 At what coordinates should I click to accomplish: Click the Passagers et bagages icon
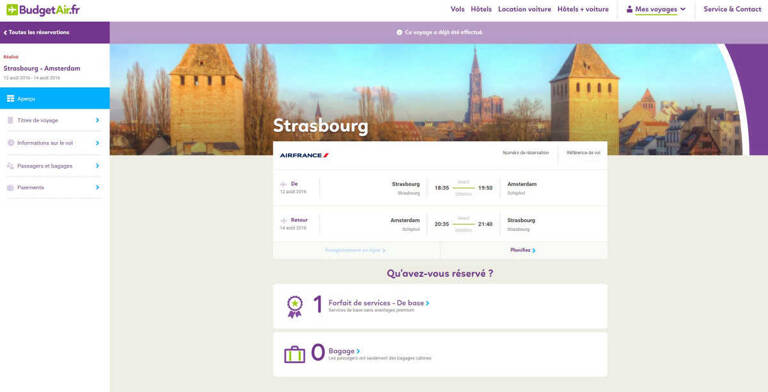click(10, 166)
